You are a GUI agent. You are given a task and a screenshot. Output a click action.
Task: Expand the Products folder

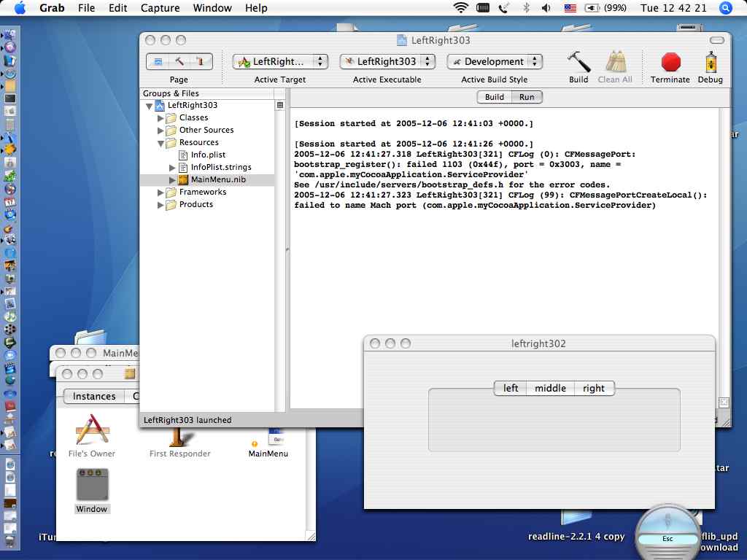pyautogui.click(x=160, y=205)
